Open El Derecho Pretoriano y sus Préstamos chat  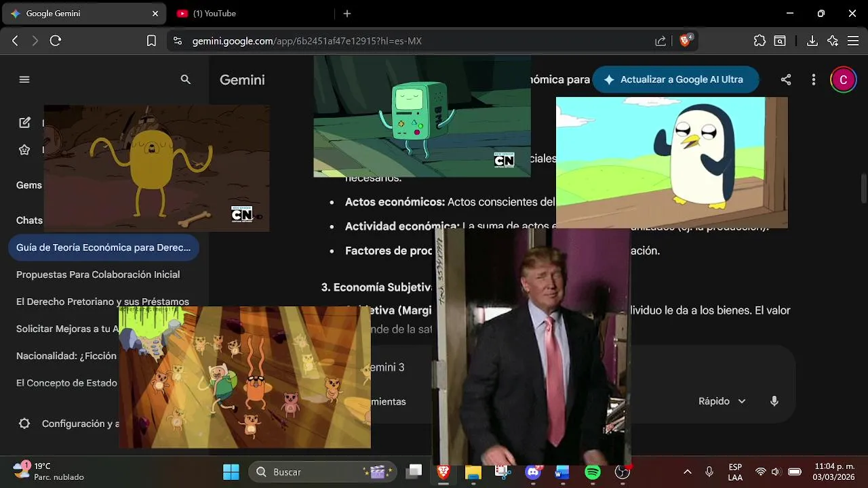[x=102, y=302]
